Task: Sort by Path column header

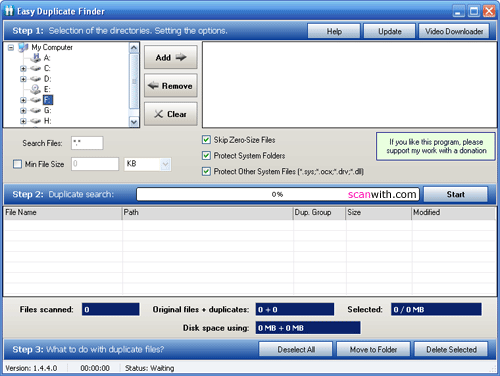Action: (x=207, y=213)
